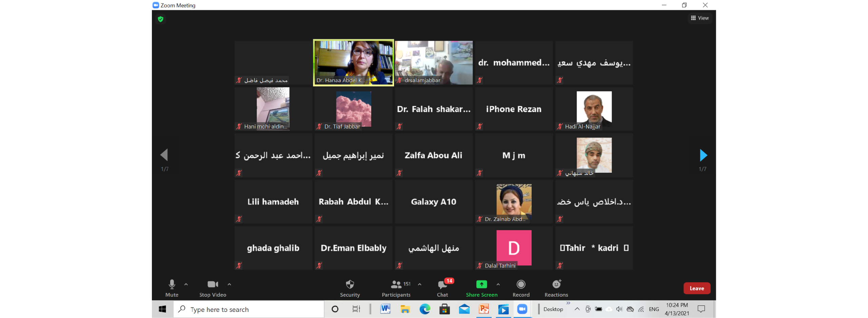Expand video options beside Stop Video

229,284
